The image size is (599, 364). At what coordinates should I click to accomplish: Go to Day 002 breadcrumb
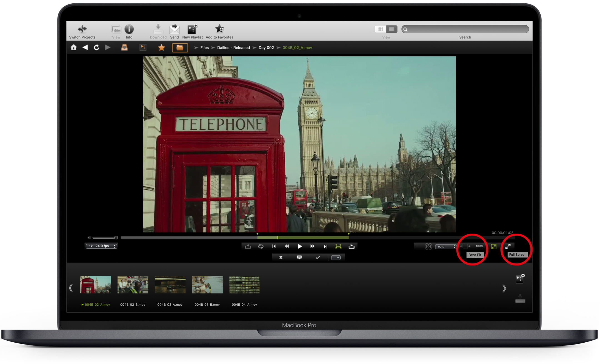pyautogui.click(x=266, y=48)
